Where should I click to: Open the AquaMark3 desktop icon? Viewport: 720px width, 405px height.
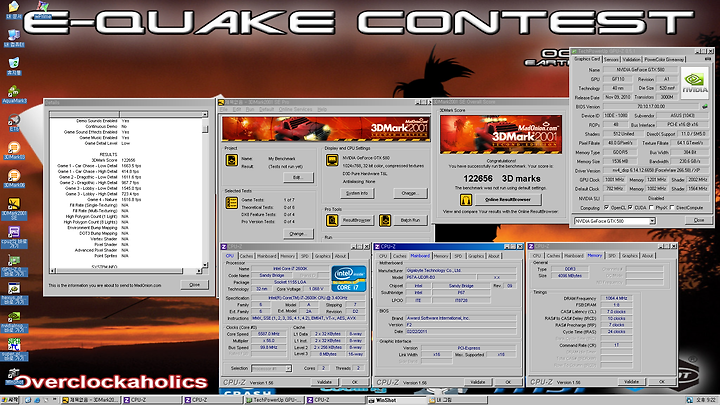[14, 94]
